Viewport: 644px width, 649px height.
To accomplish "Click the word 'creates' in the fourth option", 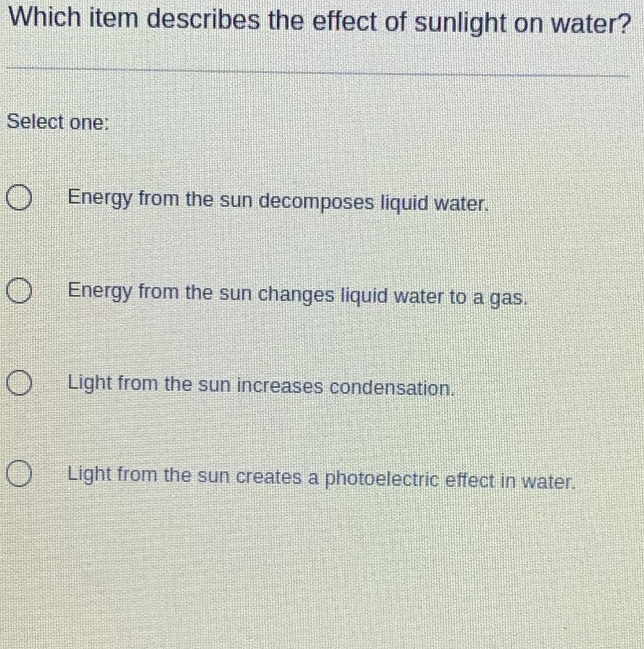I will coord(268,477).
